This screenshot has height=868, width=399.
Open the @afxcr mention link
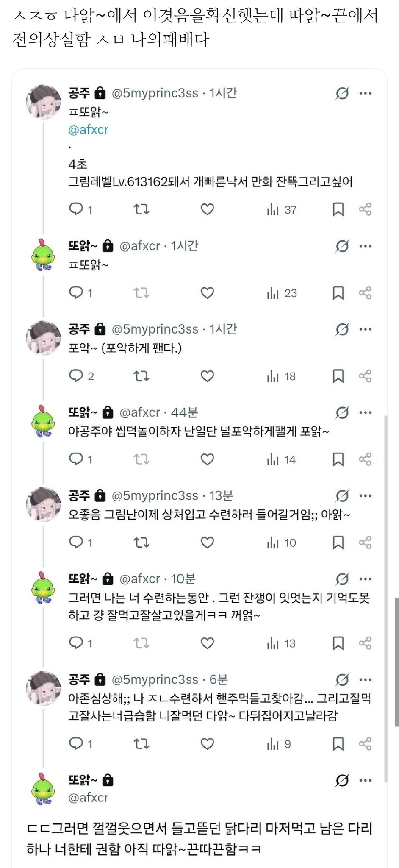(89, 130)
